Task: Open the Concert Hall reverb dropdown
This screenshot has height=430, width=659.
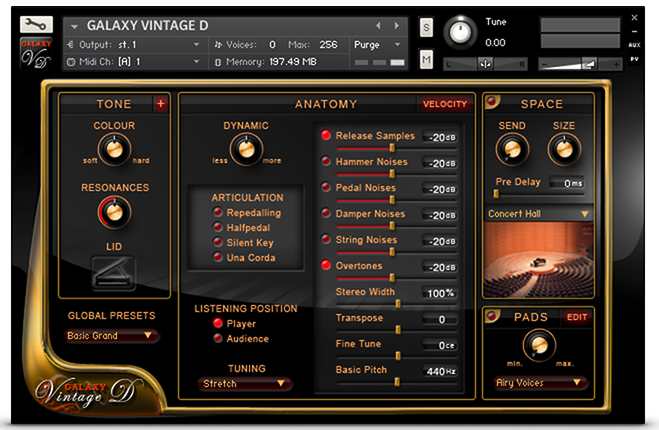Action: pos(538,214)
